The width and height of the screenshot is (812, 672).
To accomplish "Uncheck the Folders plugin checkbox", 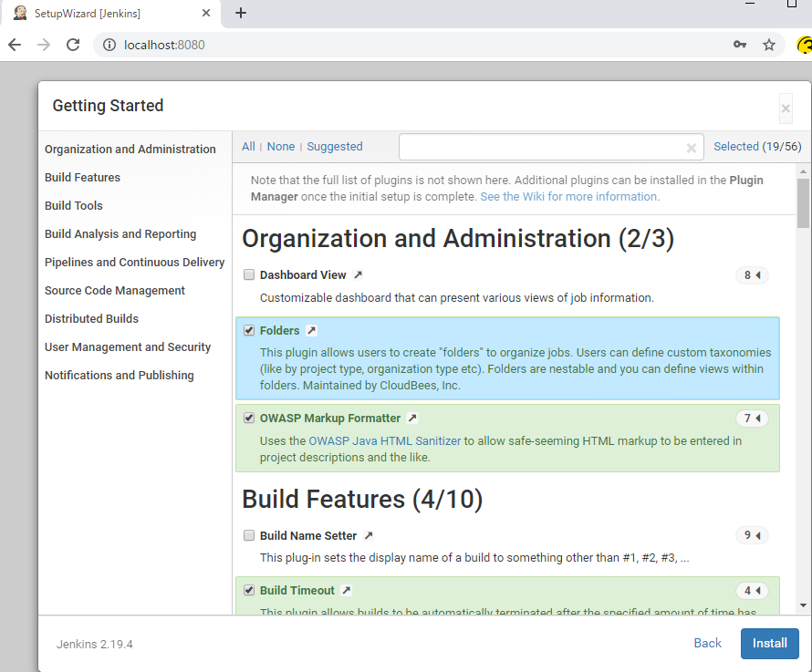I will tap(249, 331).
